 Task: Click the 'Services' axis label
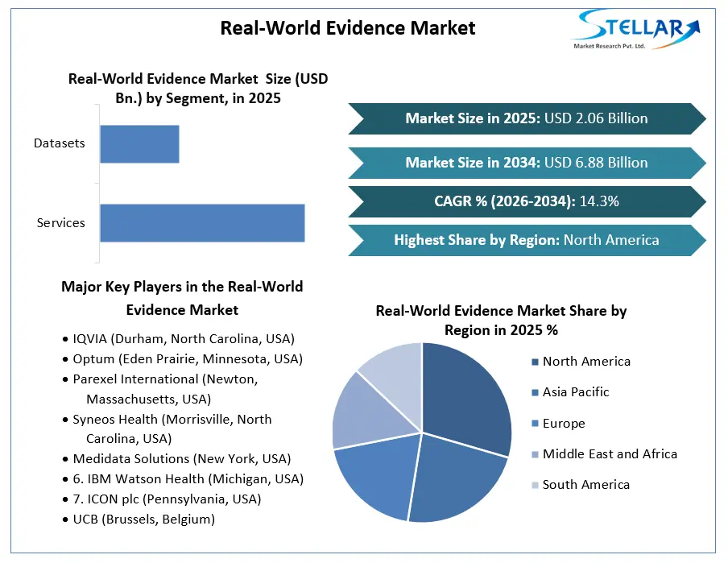[61, 223]
